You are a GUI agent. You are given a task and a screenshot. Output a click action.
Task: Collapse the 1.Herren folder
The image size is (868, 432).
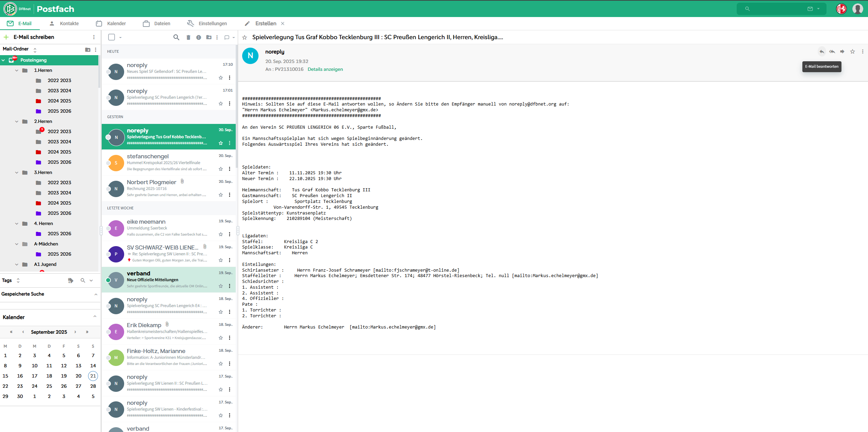pos(17,70)
